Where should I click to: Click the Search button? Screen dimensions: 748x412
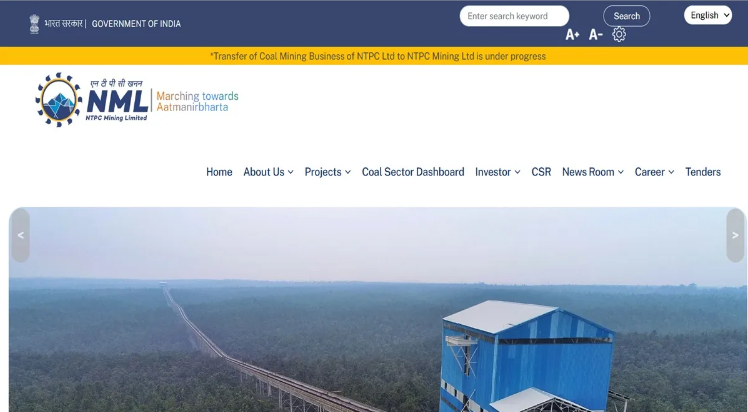626,16
